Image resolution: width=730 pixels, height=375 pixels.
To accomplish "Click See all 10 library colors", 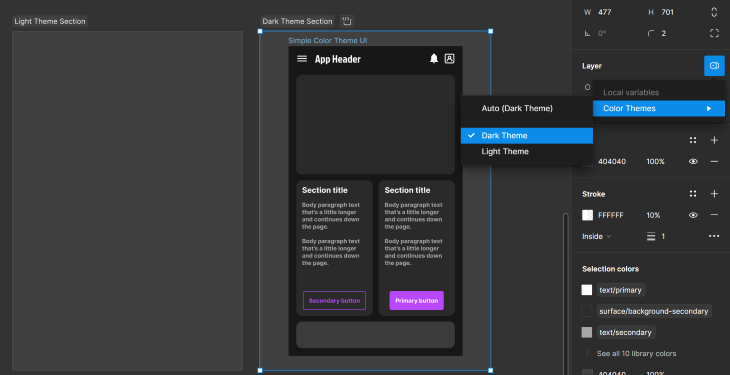I will pos(636,354).
